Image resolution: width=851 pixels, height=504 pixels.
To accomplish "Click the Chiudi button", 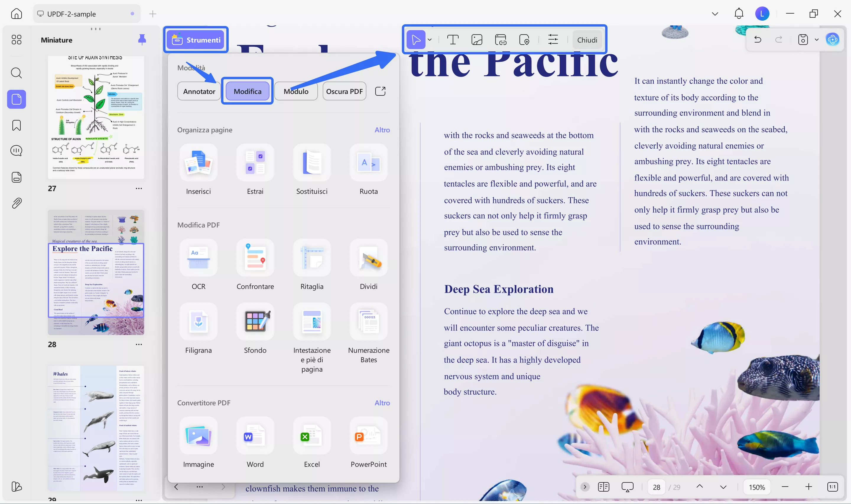I will click(587, 40).
